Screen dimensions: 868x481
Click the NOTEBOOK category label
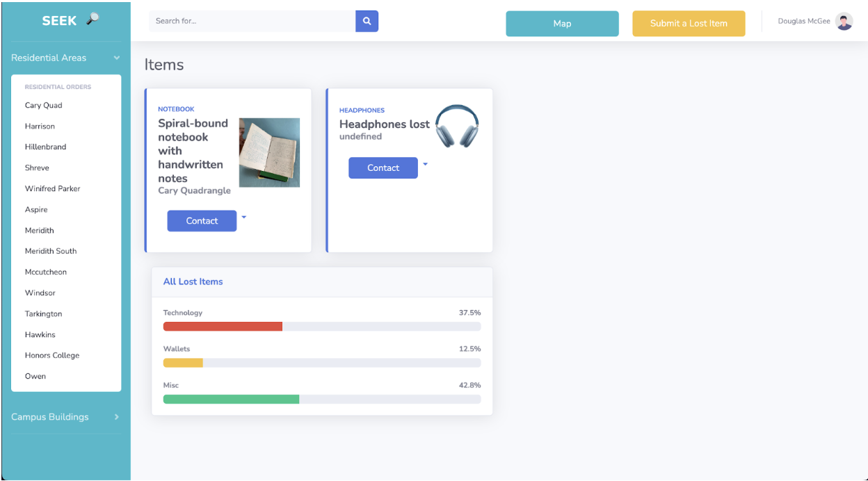tap(176, 109)
